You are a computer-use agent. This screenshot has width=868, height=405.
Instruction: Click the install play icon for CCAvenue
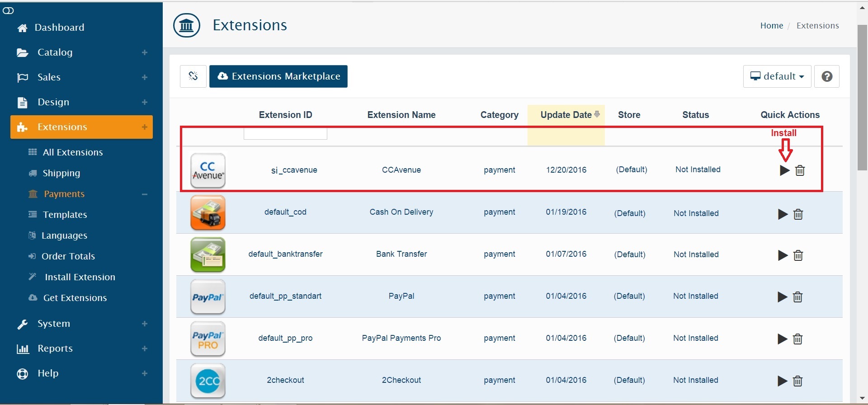[784, 170]
